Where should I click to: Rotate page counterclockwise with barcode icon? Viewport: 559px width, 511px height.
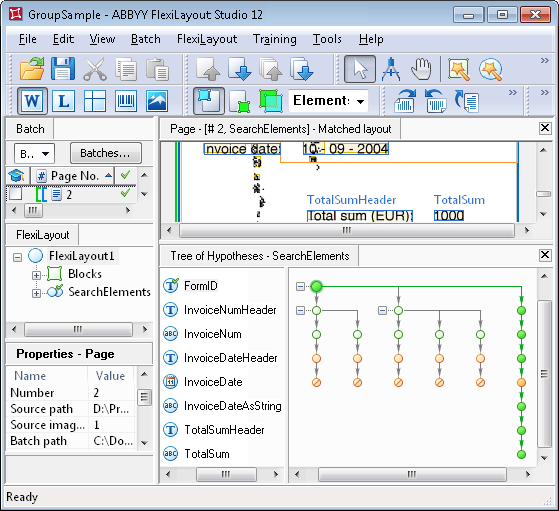pos(436,101)
